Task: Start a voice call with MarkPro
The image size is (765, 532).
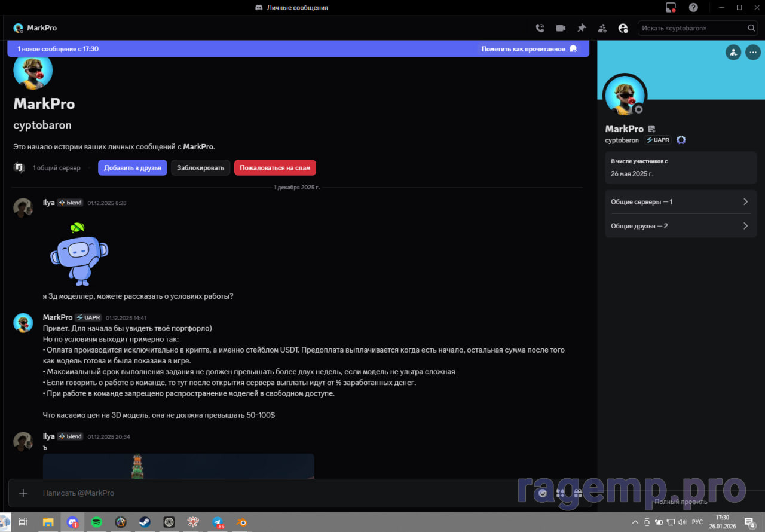Action: pos(540,28)
